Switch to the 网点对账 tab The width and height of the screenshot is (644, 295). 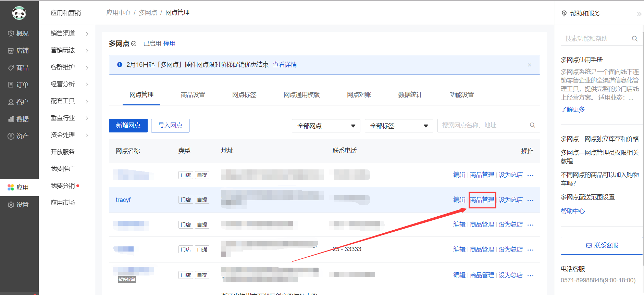coord(359,95)
